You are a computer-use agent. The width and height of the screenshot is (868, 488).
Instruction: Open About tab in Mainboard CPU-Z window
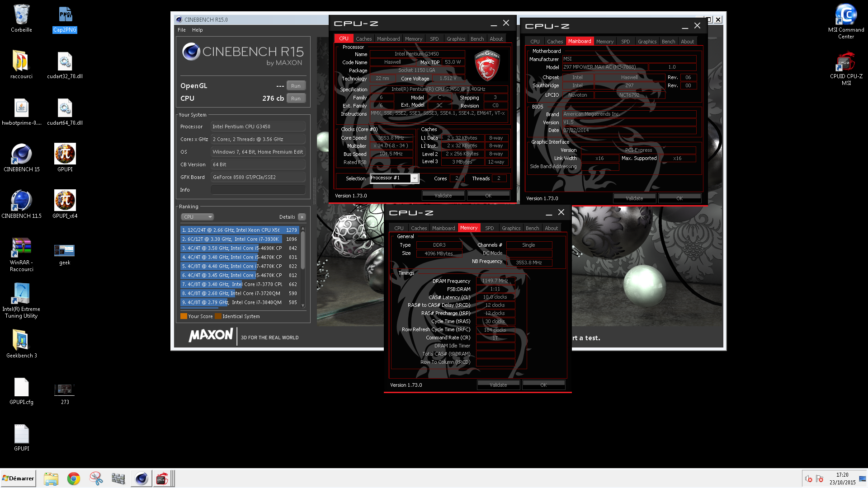687,42
